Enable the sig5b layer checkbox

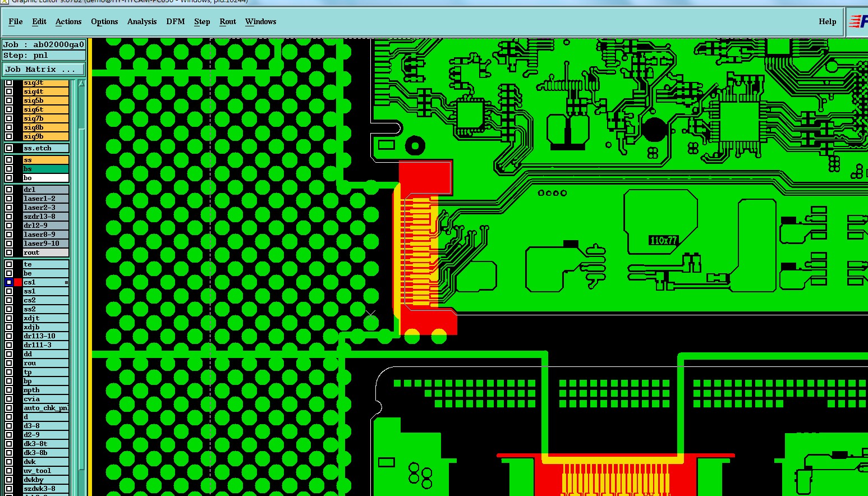click(9, 100)
